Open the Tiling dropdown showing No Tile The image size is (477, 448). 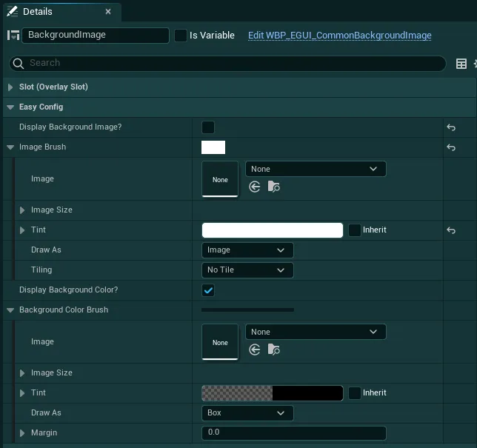pyautogui.click(x=247, y=270)
